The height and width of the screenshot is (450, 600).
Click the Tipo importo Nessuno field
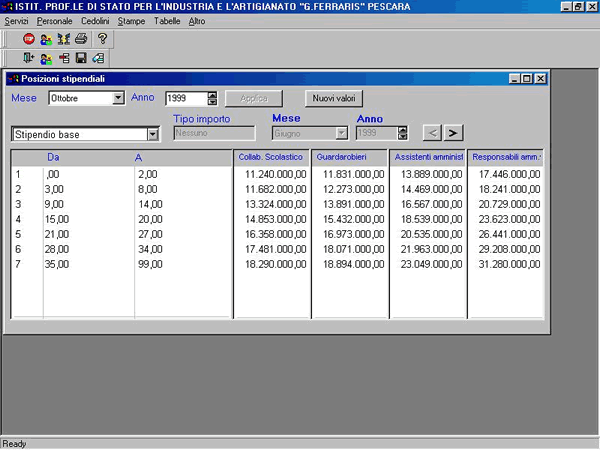point(214,133)
